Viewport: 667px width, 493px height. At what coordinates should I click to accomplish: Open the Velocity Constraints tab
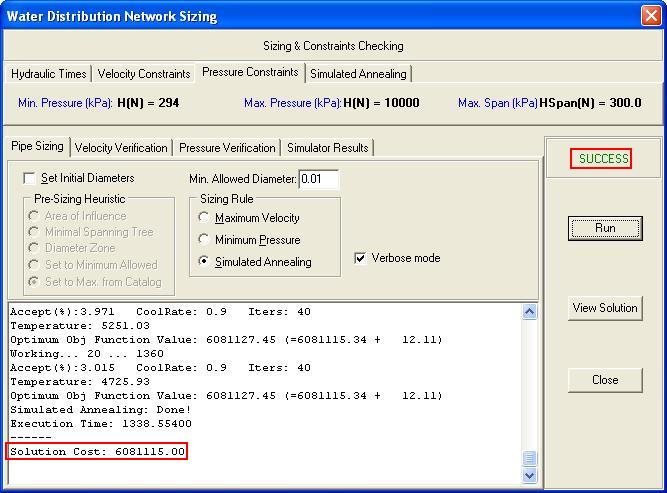144,74
